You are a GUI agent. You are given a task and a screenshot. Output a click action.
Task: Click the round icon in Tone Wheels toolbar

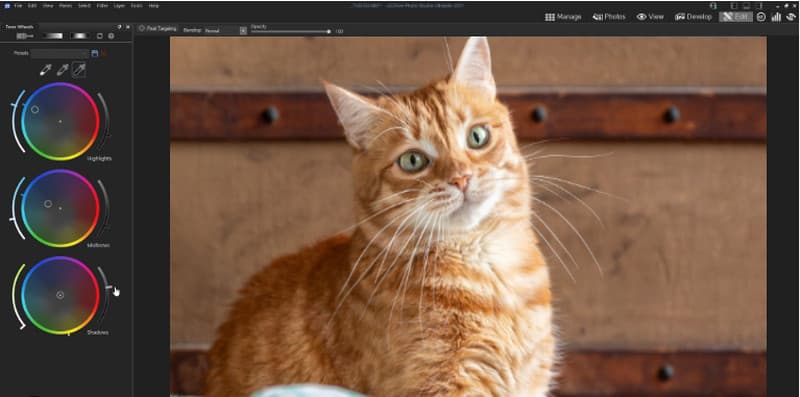pos(111,36)
